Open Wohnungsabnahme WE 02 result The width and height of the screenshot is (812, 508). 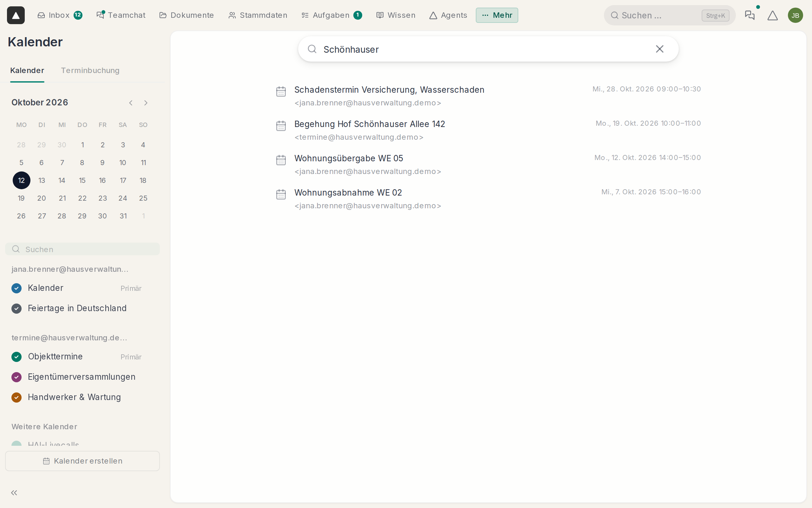click(x=488, y=199)
